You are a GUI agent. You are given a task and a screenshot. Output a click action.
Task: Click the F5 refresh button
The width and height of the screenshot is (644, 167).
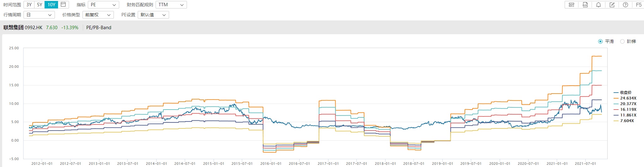pyautogui.click(x=639, y=5)
